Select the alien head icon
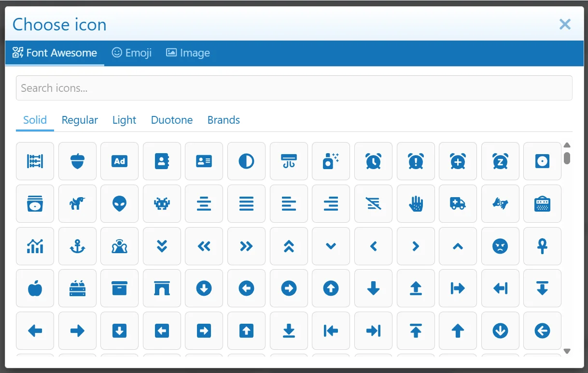 point(119,203)
